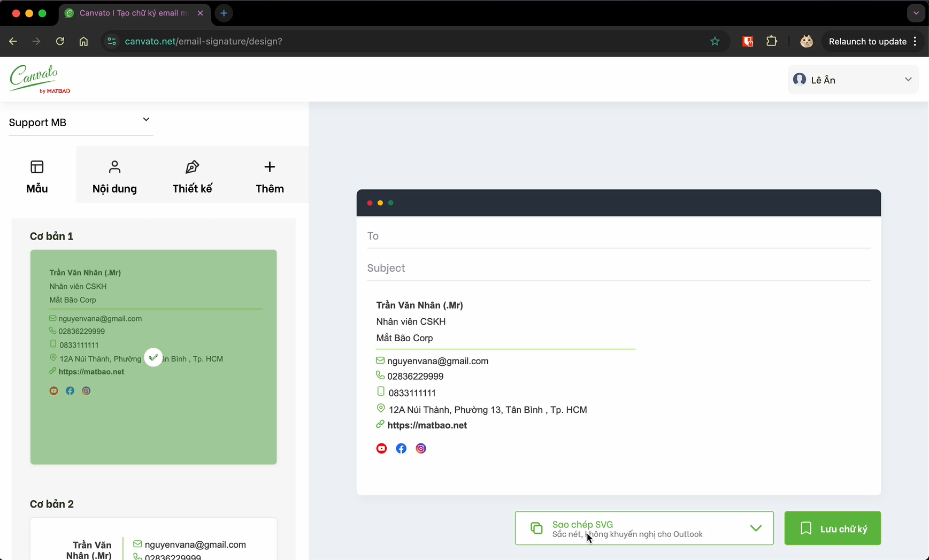The image size is (929, 560).
Task: Click the Canvato logo
Action: coord(39,79)
